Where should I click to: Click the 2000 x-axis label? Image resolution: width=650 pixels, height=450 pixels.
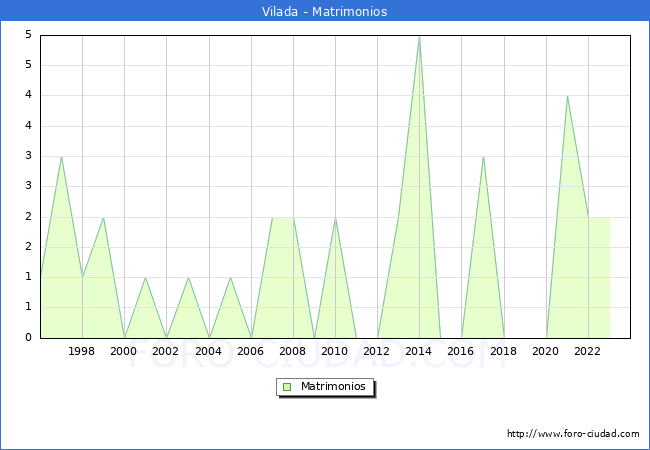point(124,351)
